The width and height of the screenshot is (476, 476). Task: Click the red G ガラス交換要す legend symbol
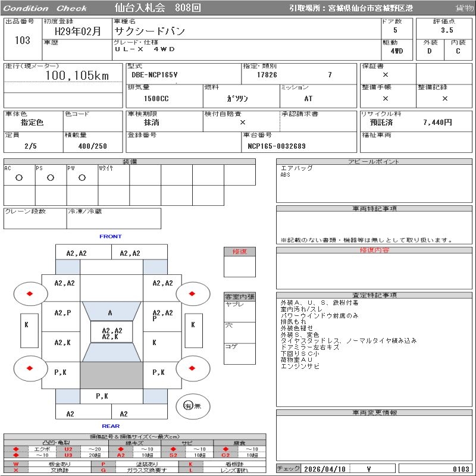(103, 470)
